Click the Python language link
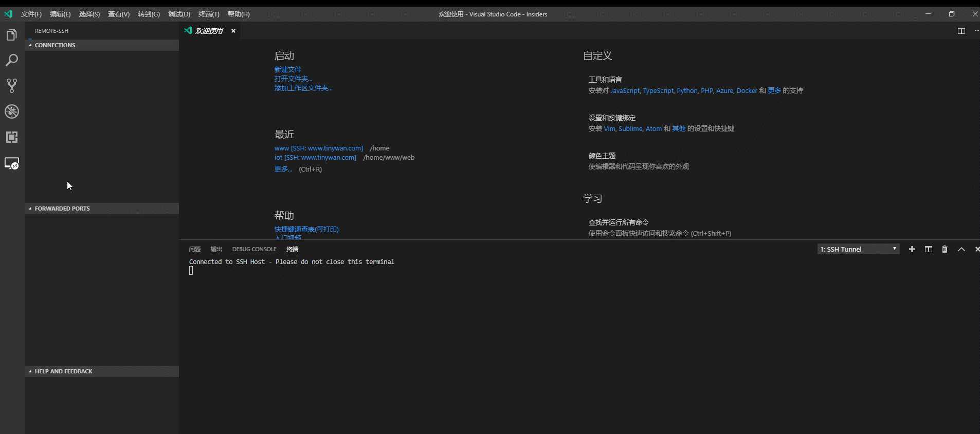Viewport: 980px width, 434px height. 687,90
